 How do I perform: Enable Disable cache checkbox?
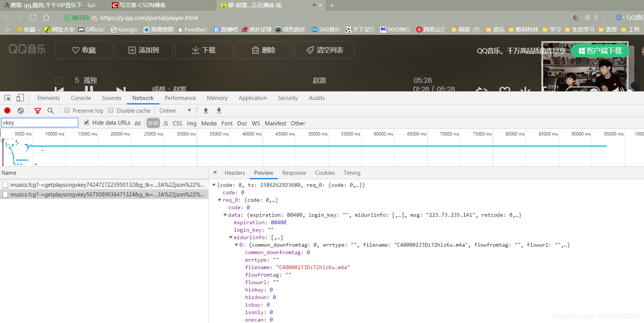tap(111, 110)
